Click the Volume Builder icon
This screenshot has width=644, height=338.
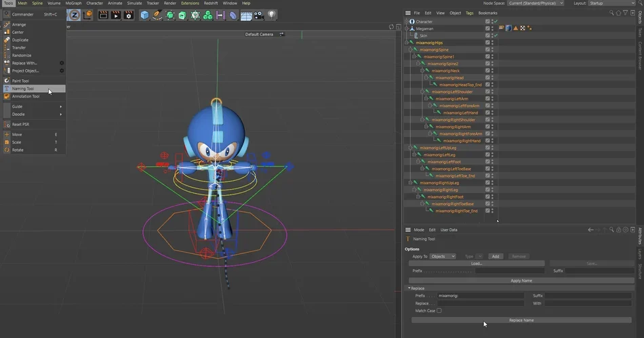[195, 16]
